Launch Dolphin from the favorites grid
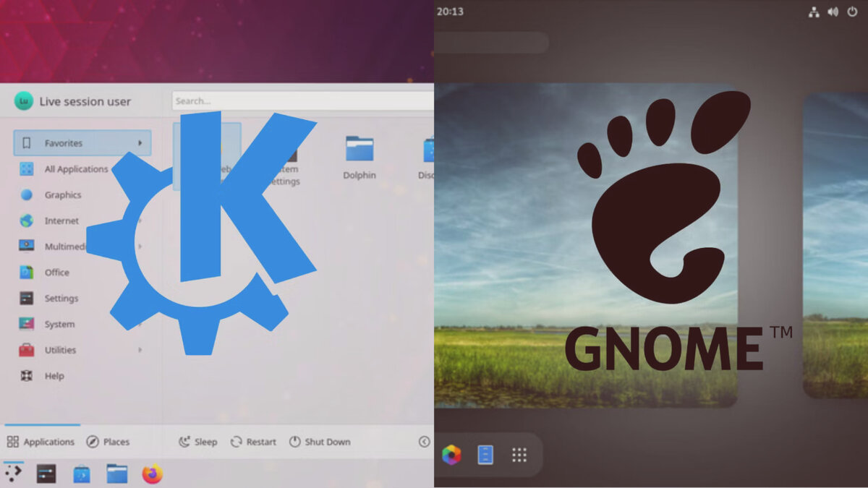 click(x=359, y=157)
